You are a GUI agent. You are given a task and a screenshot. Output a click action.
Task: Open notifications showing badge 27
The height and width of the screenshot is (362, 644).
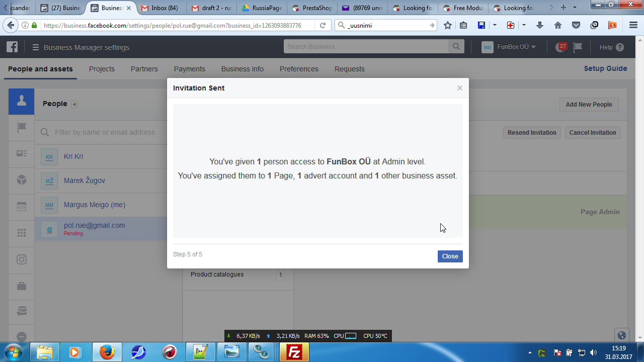(561, 47)
